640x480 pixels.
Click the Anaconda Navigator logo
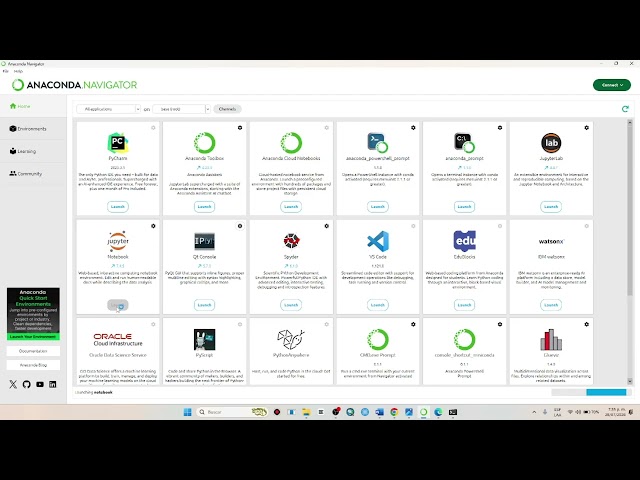(74, 85)
